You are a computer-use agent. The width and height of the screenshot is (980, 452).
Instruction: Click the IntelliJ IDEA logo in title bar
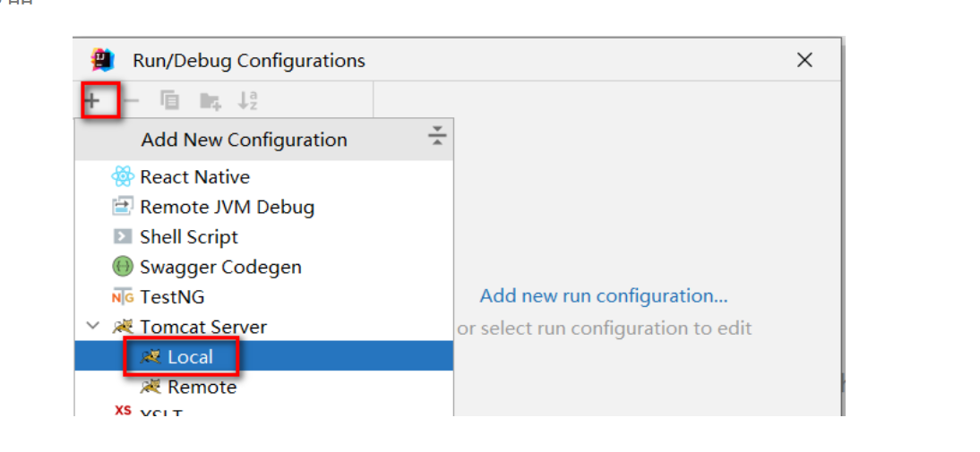point(103,60)
